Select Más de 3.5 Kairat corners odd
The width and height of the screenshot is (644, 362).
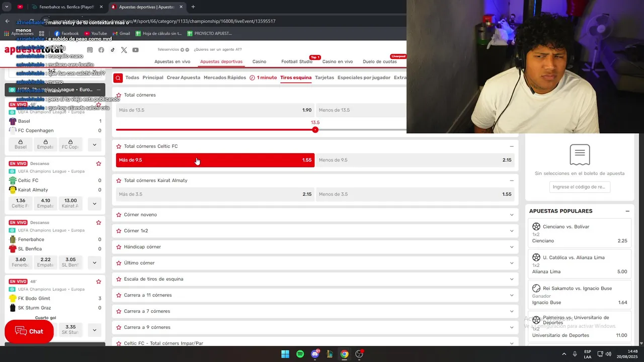tap(215, 194)
